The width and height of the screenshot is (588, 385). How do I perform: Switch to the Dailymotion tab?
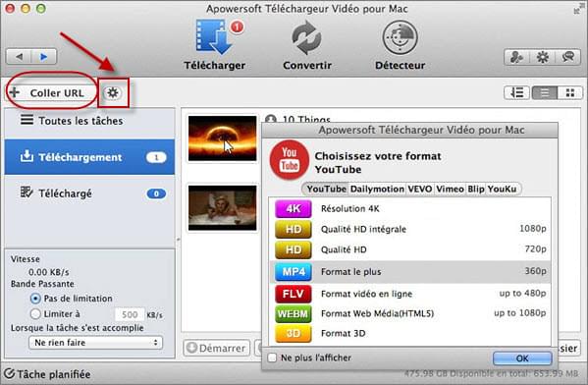[377, 189]
